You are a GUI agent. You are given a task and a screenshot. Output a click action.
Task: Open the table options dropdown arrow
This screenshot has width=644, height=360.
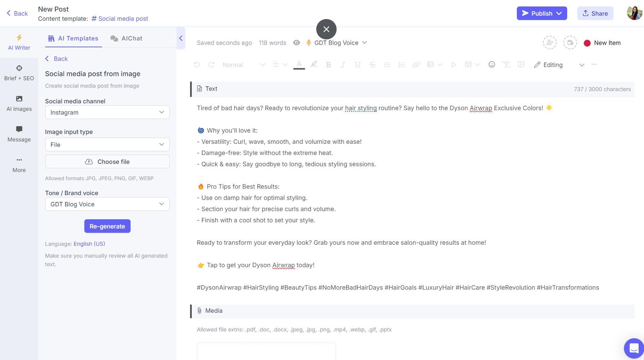pyautogui.click(x=477, y=65)
